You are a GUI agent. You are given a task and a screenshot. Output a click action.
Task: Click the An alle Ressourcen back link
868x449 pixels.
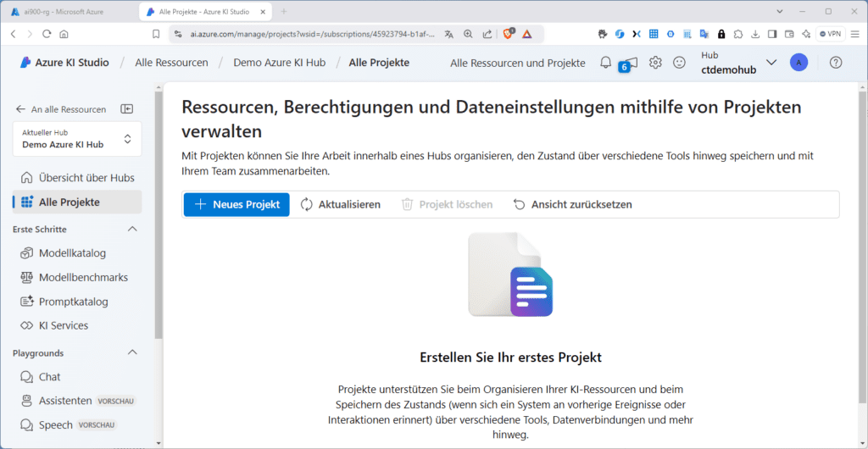pos(61,109)
